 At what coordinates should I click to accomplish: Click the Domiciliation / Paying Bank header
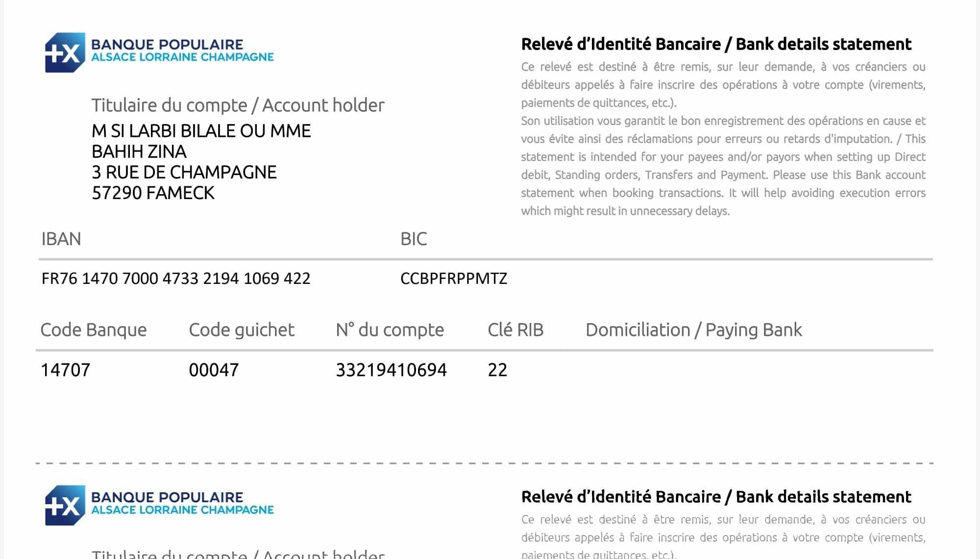693,330
